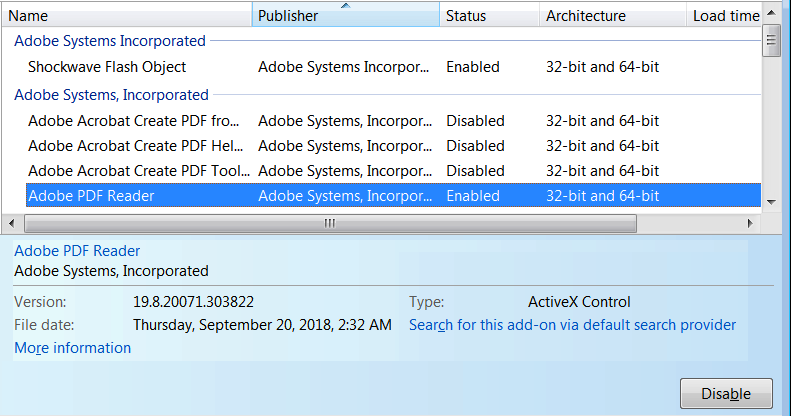Select the Shockwave Flash Object row
This screenshot has width=791, height=416.
pyautogui.click(x=107, y=67)
